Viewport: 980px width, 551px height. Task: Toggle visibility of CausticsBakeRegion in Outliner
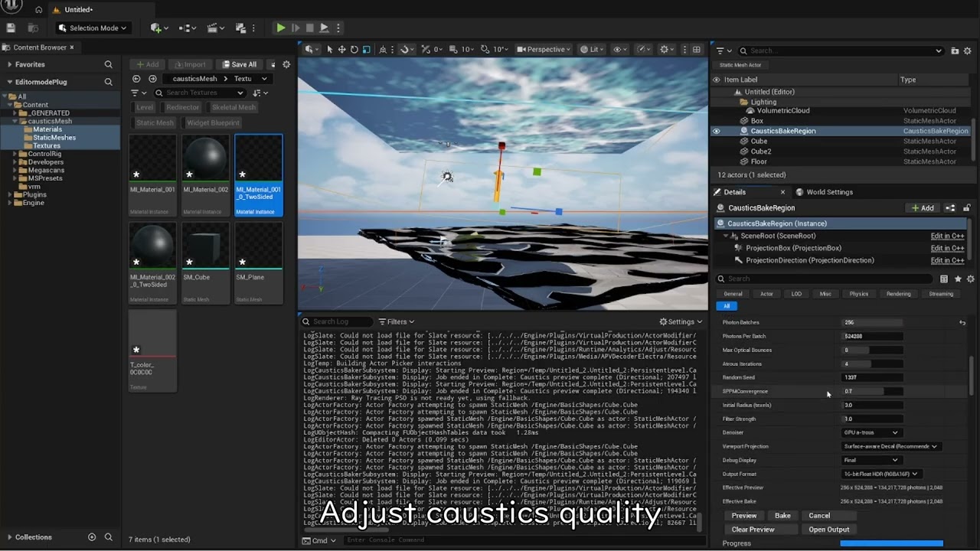[x=717, y=131]
